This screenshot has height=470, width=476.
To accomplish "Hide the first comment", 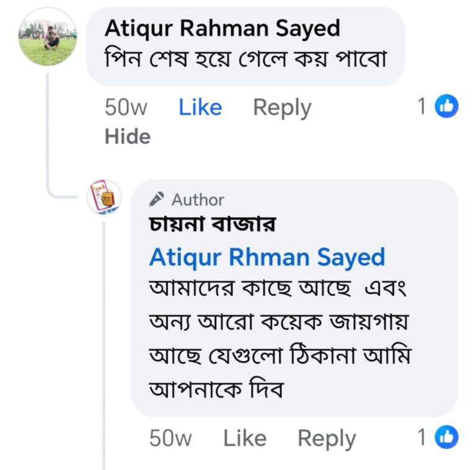I will click(x=128, y=136).
